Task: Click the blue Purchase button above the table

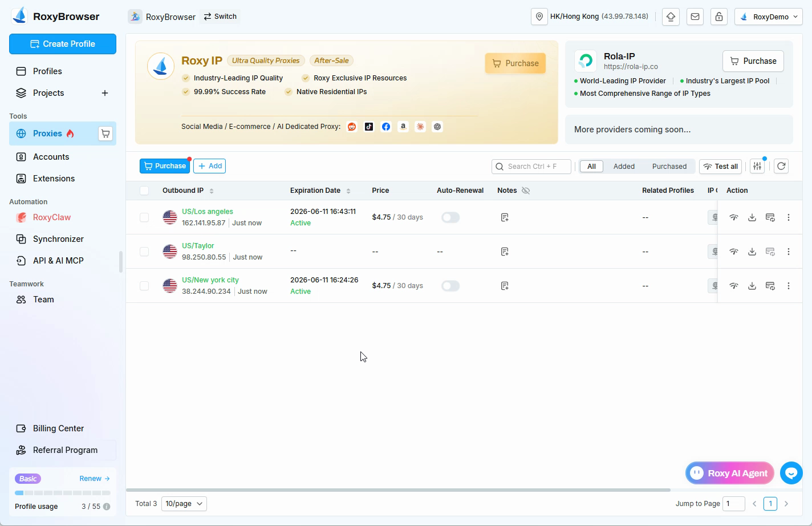Action: click(165, 166)
